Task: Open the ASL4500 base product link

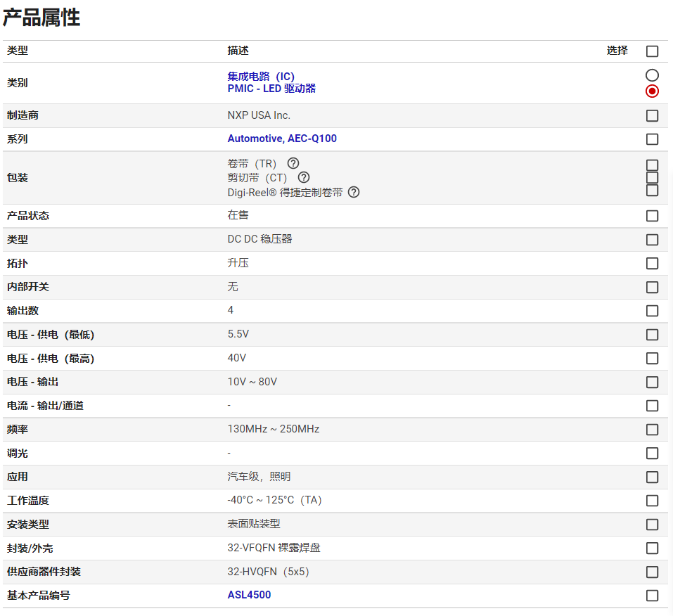Action: pos(250,595)
